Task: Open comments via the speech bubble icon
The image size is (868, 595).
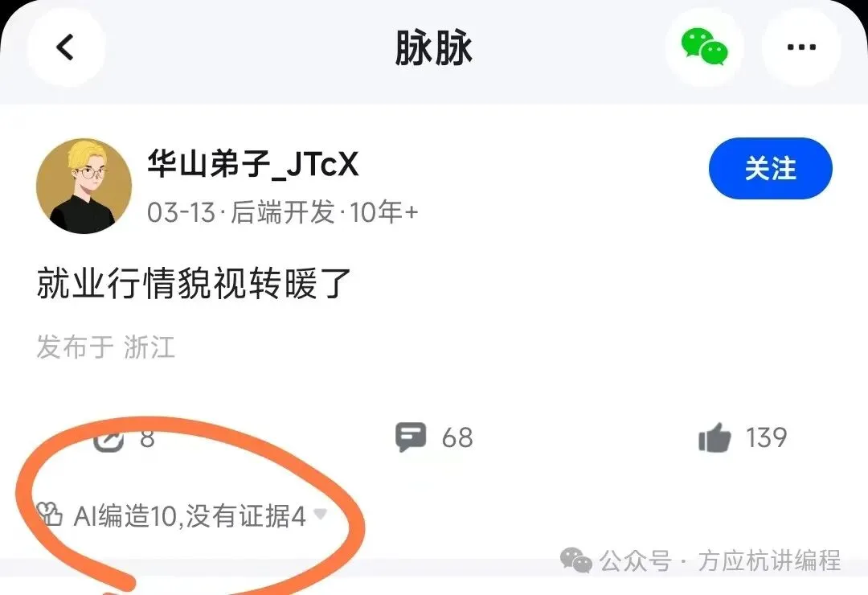Action: pyautogui.click(x=411, y=437)
